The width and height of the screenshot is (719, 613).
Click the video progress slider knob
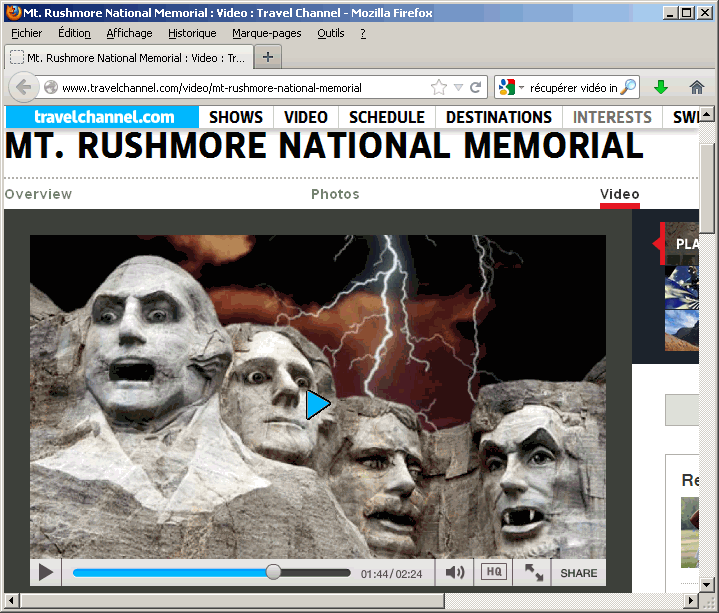[273, 572]
